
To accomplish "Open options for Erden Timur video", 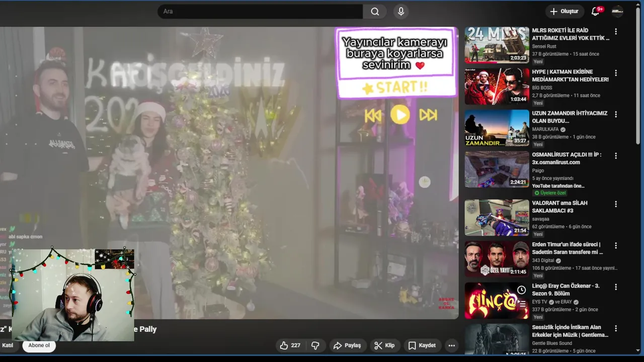I will click(616, 245).
